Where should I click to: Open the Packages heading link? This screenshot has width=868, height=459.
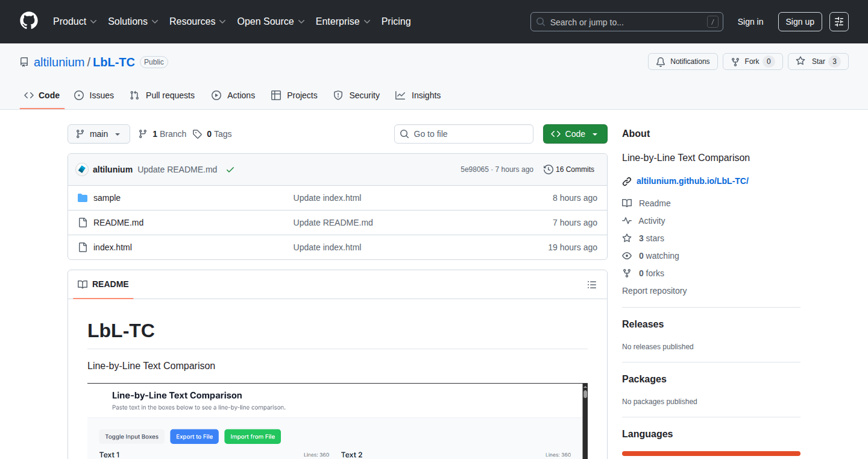click(644, 379)
